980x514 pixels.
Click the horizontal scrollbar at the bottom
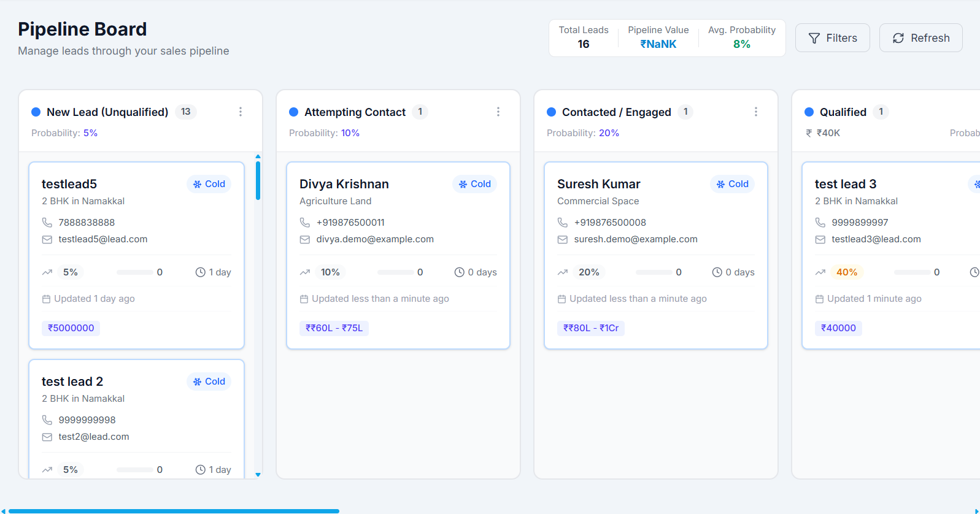tap(174, 511)
